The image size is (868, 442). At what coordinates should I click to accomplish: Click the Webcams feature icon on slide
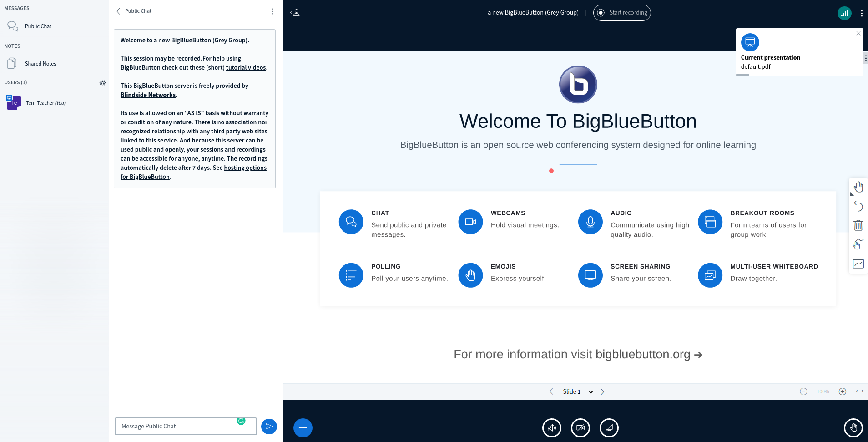(470, 222)
